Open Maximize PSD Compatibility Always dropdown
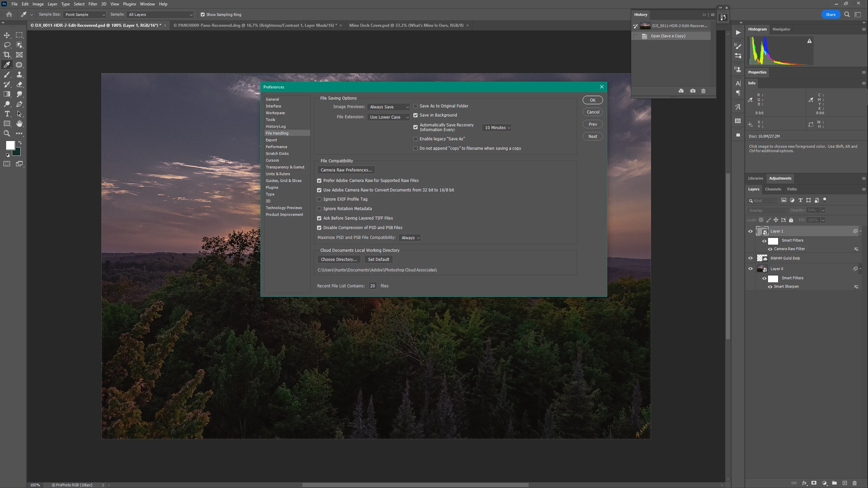Viewport: 868px width, 488px height. [410, 238]
